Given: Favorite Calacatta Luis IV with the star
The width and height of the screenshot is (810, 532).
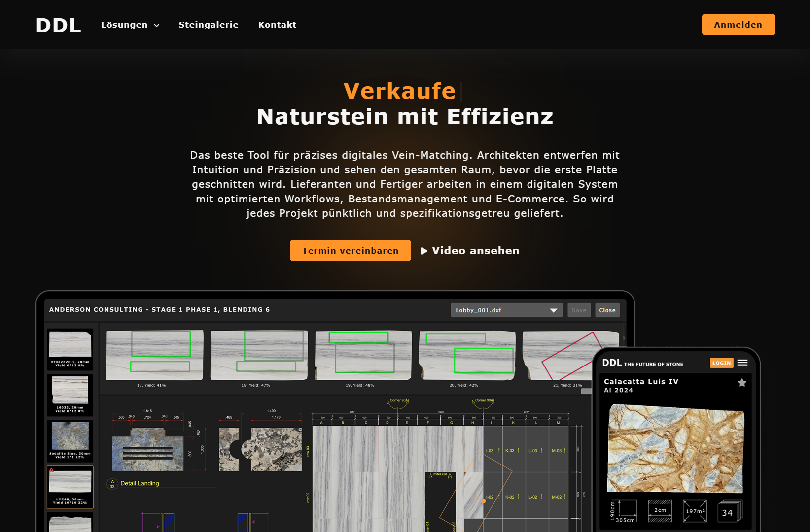Looking at the screenshot, I should coord(742,382).
